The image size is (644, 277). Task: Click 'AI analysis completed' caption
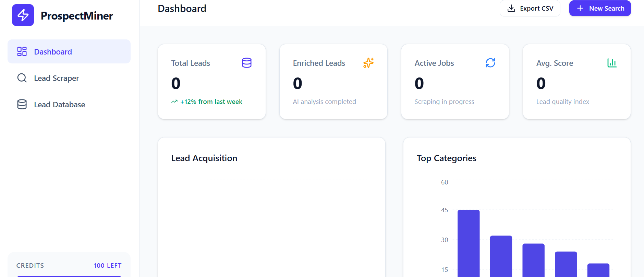(x=325, y=101)
